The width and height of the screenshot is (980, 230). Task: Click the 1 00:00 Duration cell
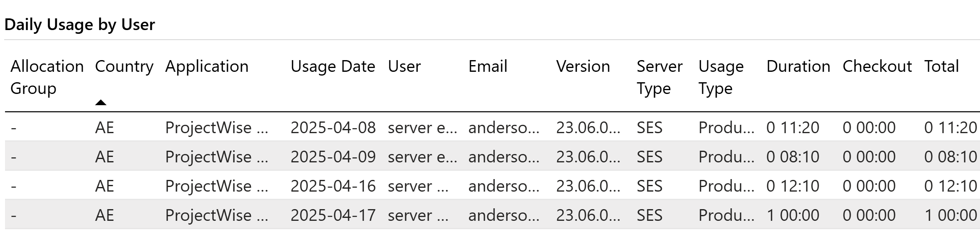click(793, 215)
